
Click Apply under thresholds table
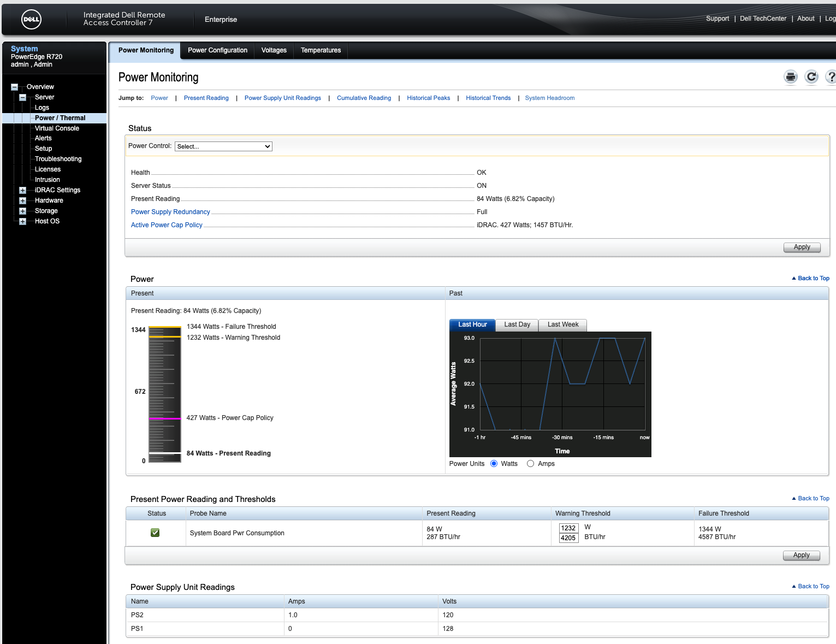801,555
